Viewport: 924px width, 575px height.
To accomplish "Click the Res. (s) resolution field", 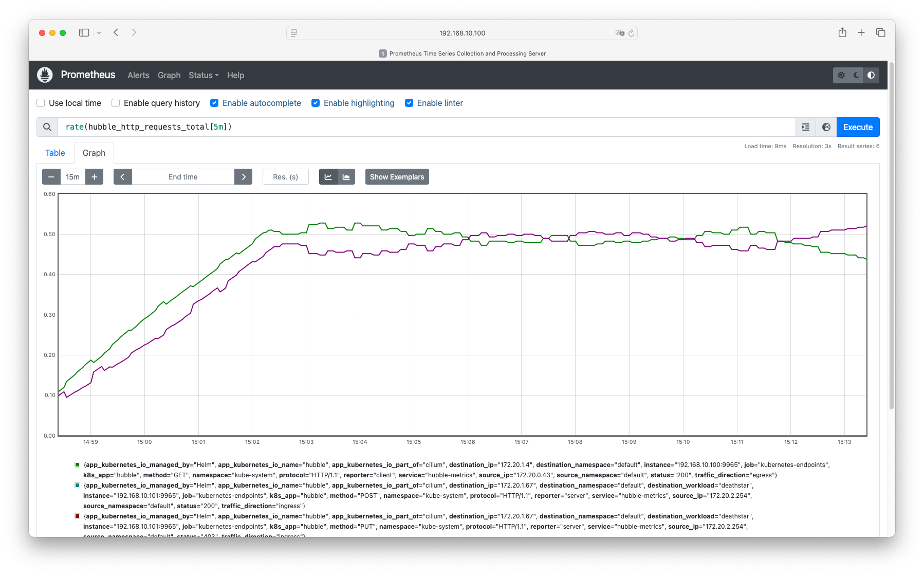I will [286, 177].
